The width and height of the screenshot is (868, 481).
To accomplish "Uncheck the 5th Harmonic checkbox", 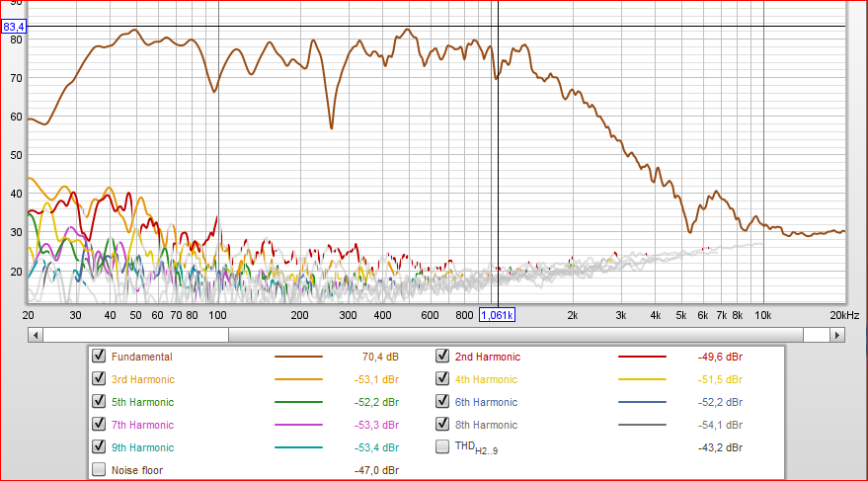I will 99,402.
